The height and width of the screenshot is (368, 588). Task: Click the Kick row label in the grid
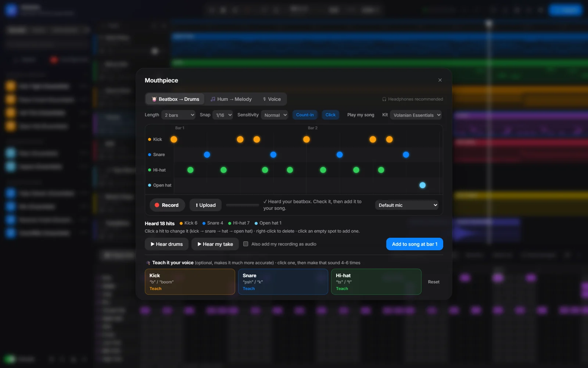click(x=155, y=139)
